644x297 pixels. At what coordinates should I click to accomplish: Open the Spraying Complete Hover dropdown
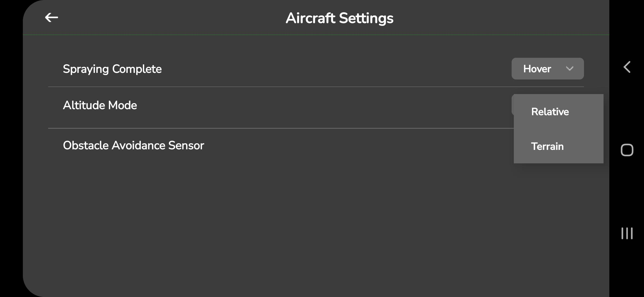(547, 69)
